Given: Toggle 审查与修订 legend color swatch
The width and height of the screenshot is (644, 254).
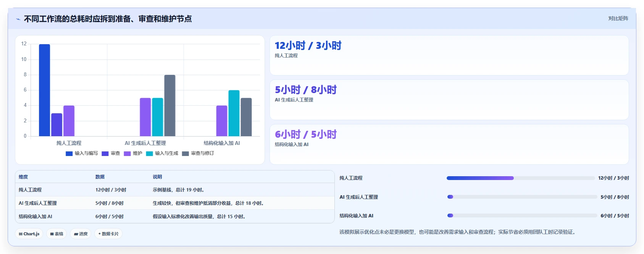Looking at the screenshot, I should pyautogui.click(x=185, y=154).
